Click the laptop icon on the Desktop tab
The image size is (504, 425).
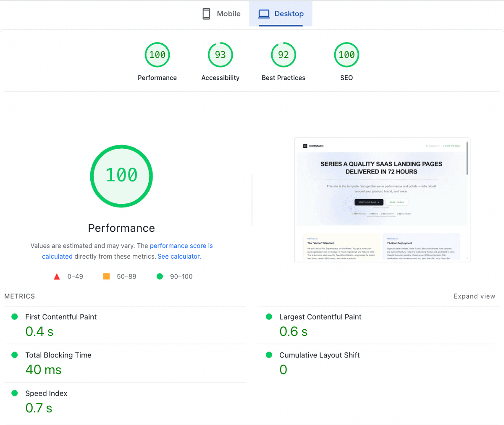click(264, 13)
